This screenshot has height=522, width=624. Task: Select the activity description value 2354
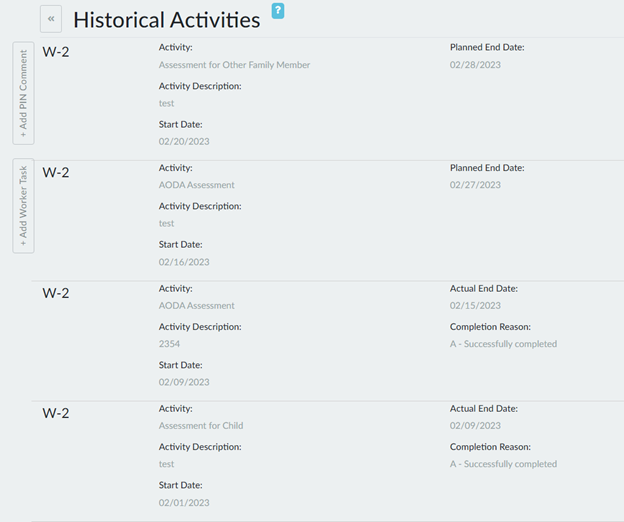pos(169,344)
